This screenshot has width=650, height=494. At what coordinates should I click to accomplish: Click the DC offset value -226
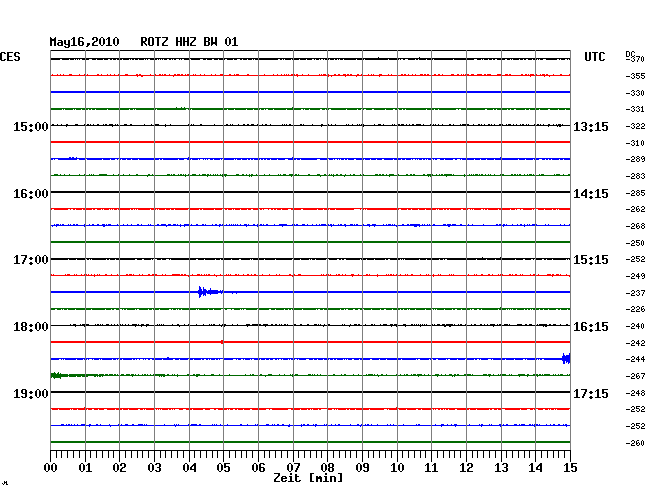[635, 309]
